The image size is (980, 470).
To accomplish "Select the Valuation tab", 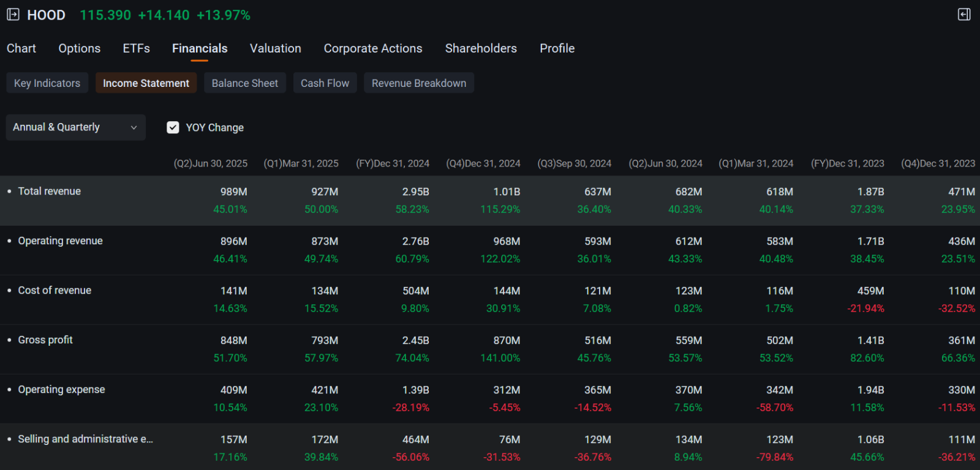I will tap(276, 48).
